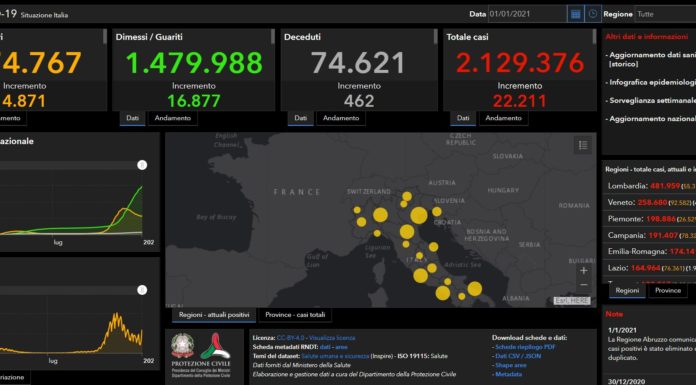Zoom in on the map with plus
Screen dimensions: 696x385
click(584, 270)
